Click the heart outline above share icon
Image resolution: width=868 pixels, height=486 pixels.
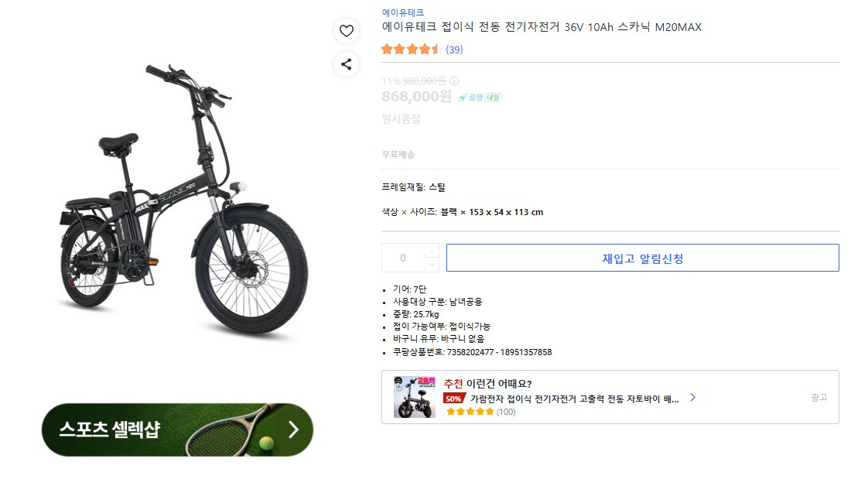(347, 31)
